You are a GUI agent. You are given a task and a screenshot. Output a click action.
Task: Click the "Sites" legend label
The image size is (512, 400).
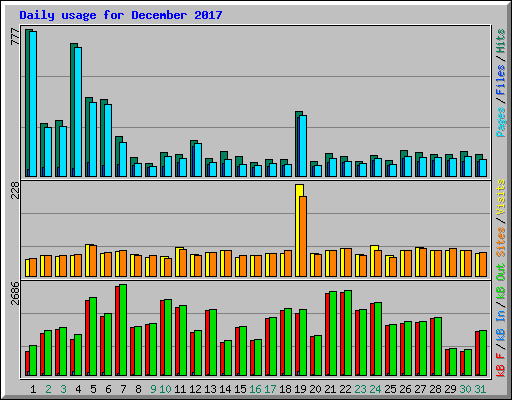point(501,242)
